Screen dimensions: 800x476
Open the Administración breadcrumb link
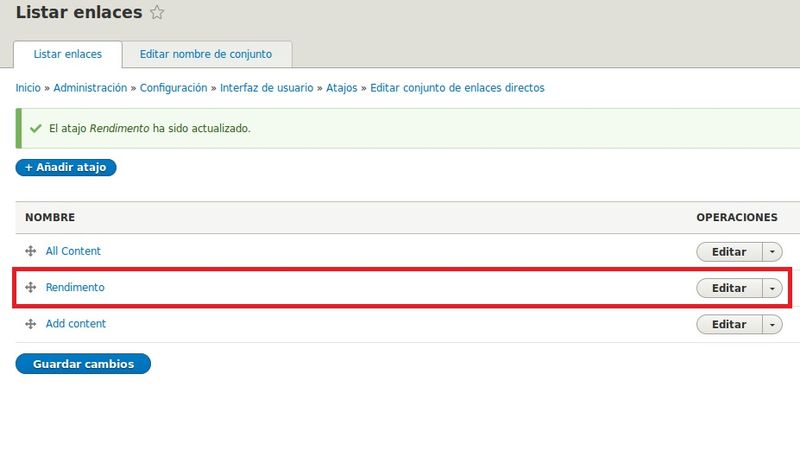(x=90, y=88)
